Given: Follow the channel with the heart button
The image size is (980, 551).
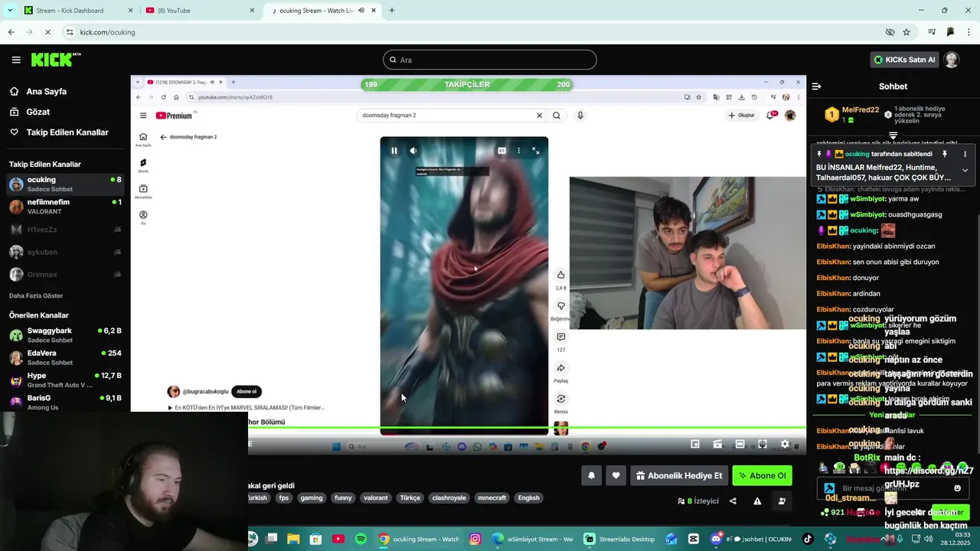Looking at the screenshot, I should [616, 475].
